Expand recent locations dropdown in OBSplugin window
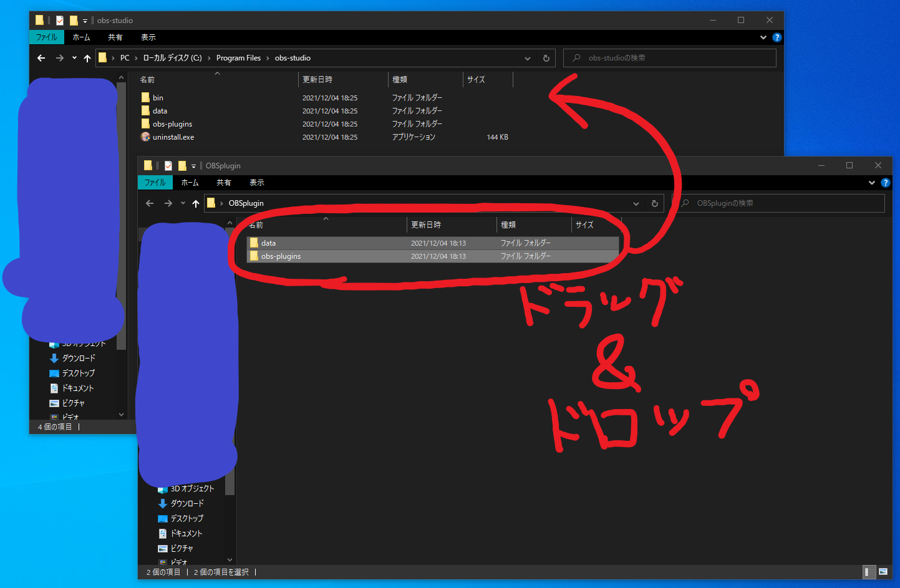This screenshot has width=900, height=588. 183,203
